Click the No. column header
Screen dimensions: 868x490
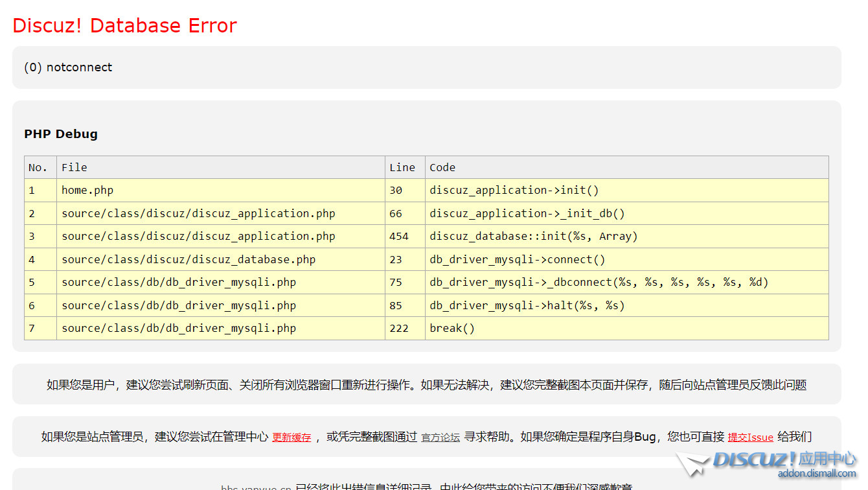pos(38,167)
